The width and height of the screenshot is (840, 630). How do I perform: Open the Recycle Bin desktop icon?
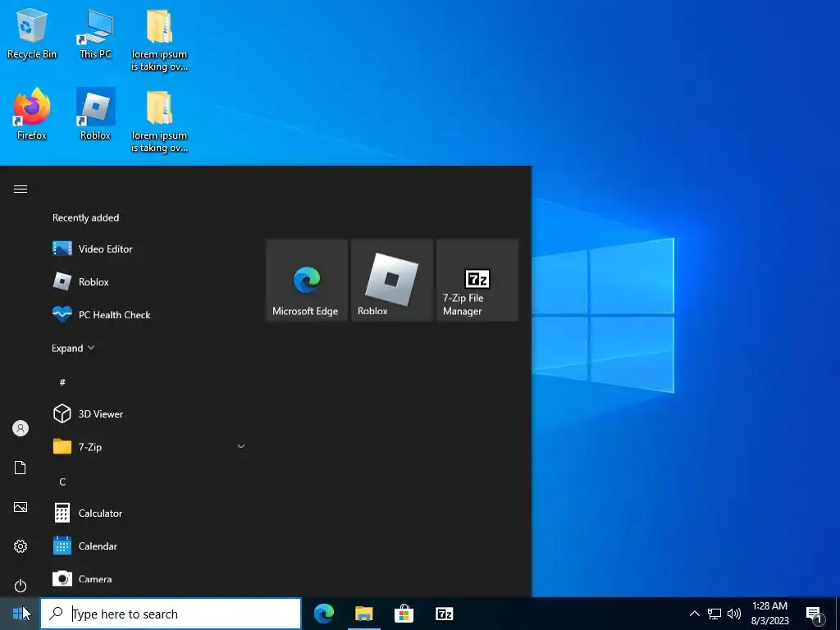(x=32, y=34)
